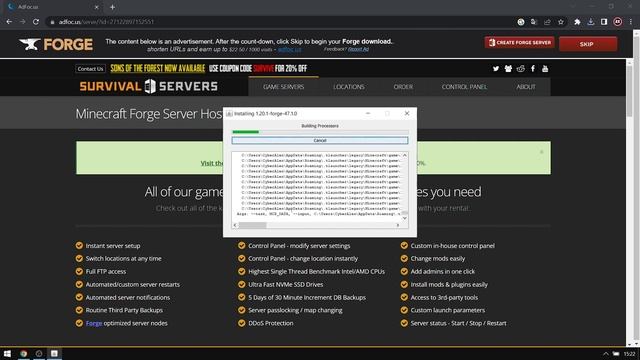Dismiss the green notice banner
640x360 pixels.
coord(542,152)
